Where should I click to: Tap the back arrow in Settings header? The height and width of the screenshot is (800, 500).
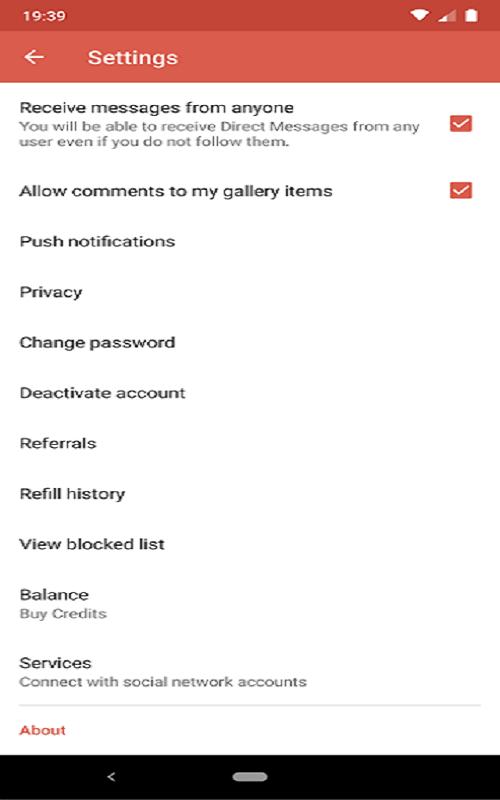pos(34,57)
